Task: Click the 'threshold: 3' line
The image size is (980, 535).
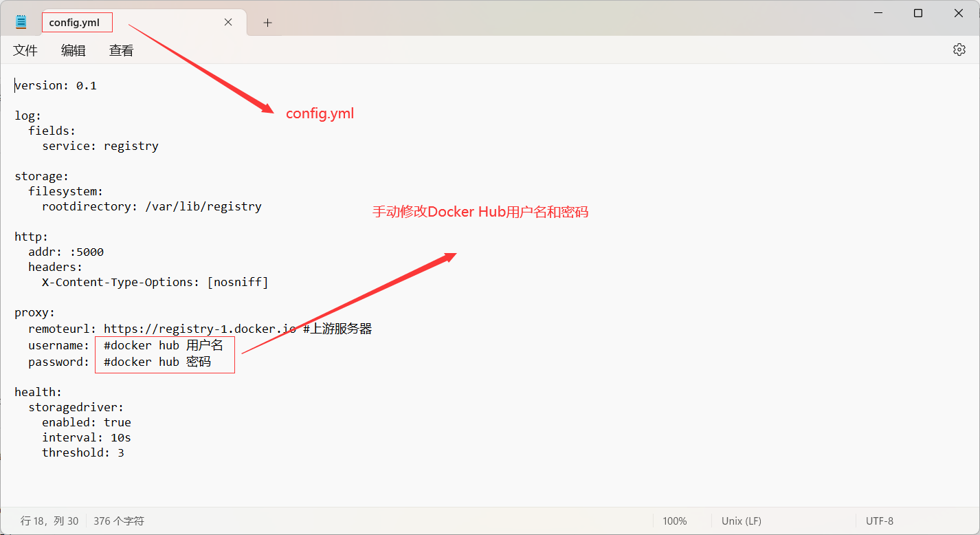Action: (83, 452)
